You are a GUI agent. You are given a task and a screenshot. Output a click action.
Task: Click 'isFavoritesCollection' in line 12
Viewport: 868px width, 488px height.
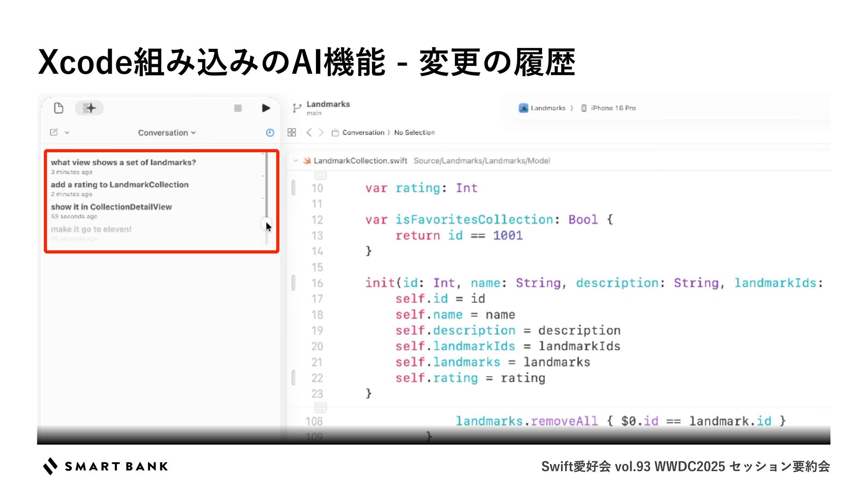tap(474, 220)
